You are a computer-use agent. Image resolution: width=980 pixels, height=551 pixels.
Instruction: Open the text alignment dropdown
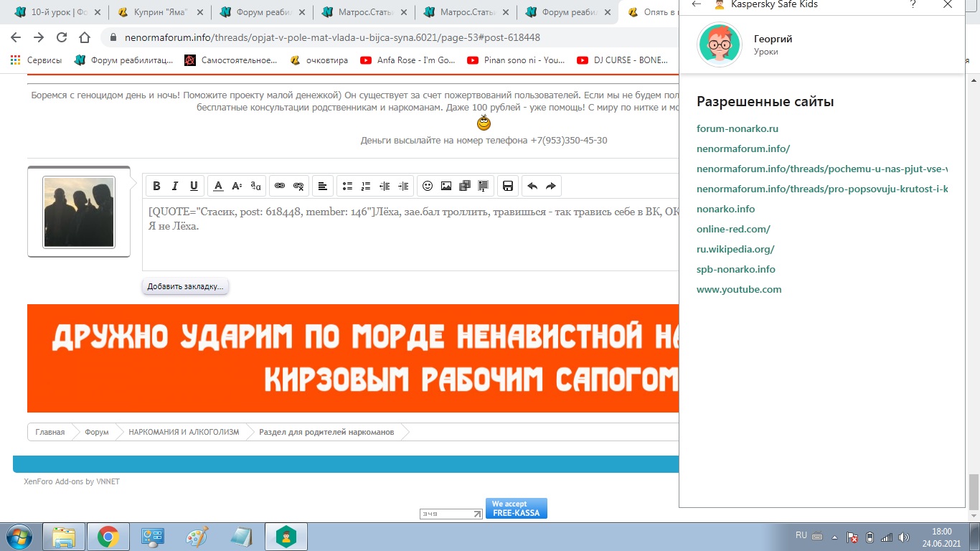pyautogui.click(x=323, y=187)
